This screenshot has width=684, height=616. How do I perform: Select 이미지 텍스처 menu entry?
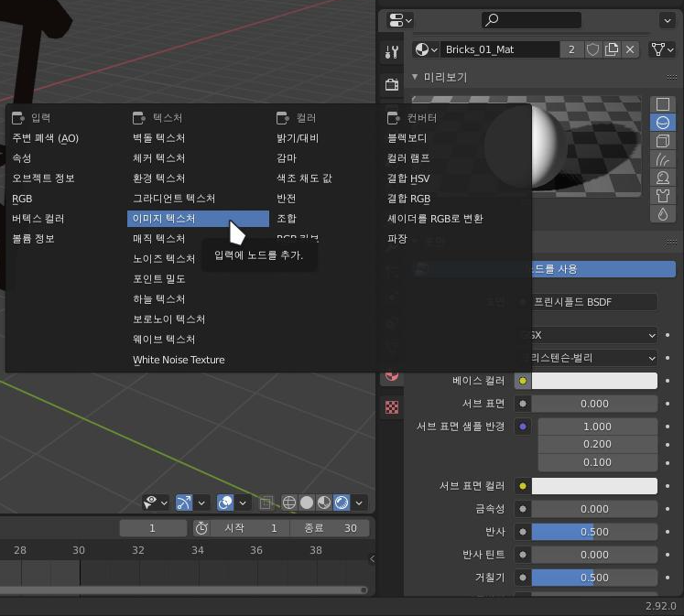tap(198, 219)
